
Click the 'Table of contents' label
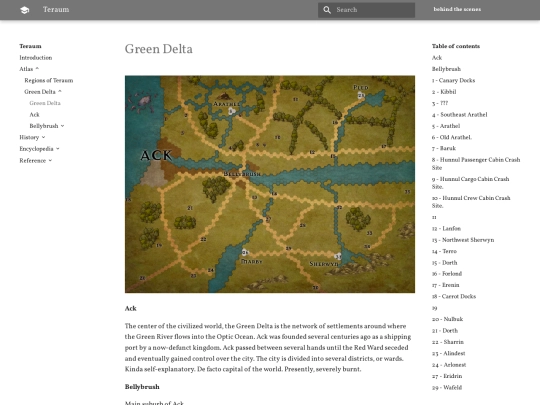pyautogui.click(x=456, y=46)
